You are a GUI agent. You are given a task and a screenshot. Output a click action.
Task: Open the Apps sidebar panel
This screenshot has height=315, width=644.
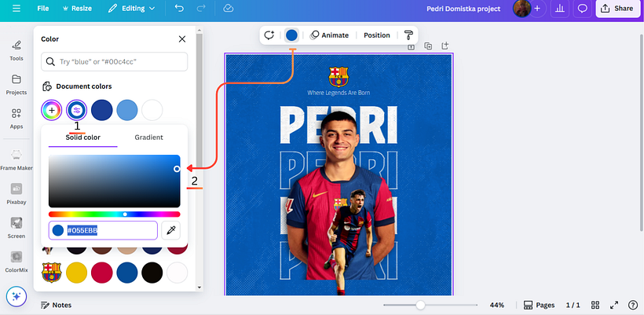click(x=16, y=119)
